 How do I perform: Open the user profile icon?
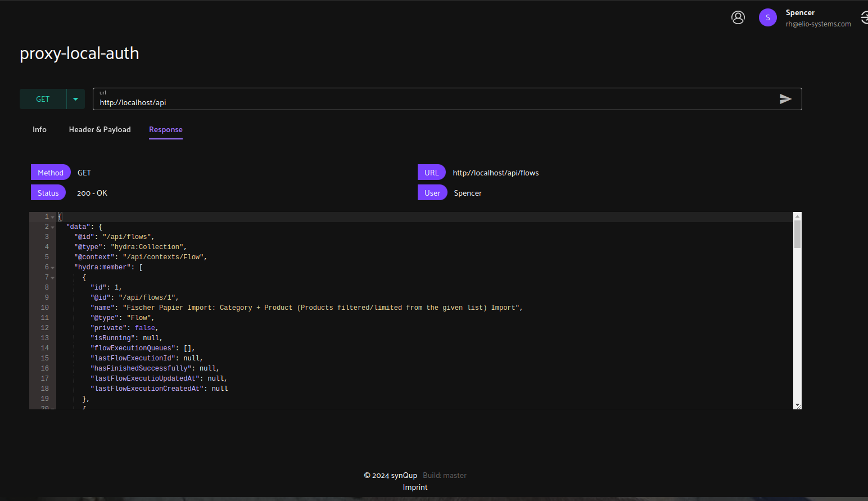pyautogui.click(x=738, y=17)
